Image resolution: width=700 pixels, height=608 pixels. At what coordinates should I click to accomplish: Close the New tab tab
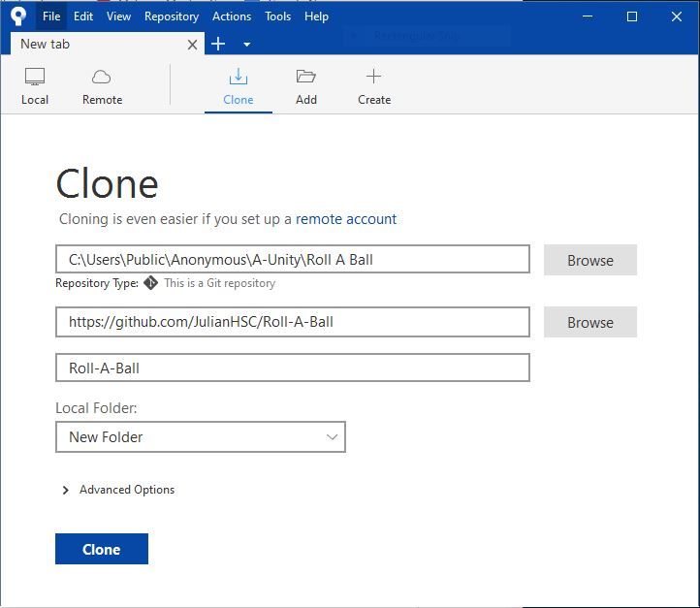(x=192, y=45)
